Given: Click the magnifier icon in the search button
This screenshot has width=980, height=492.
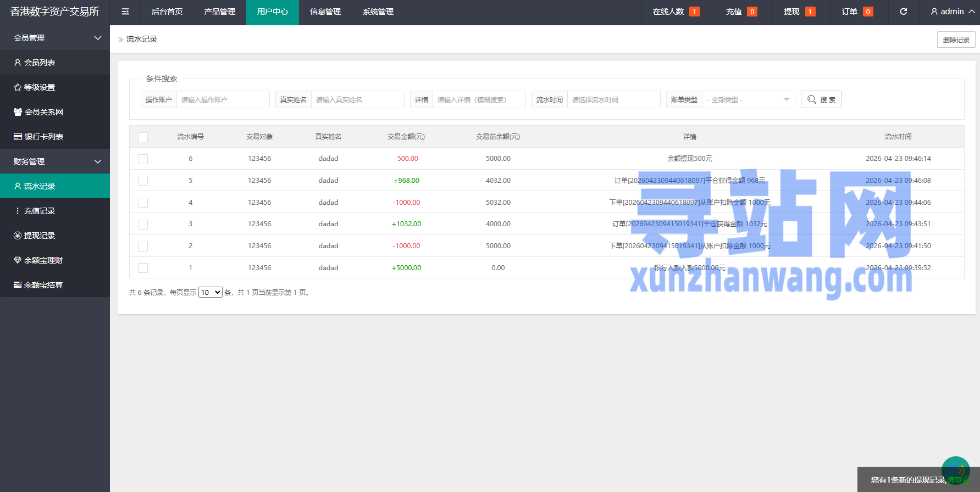Looking at the screenshot, I should (x=811, y=99).
